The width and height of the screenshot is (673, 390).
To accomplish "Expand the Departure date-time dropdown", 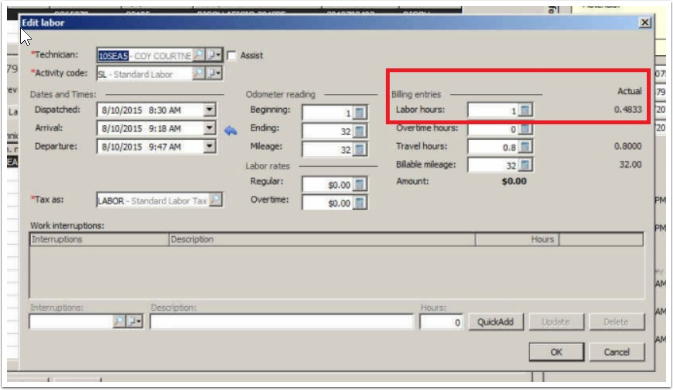I will point(209,146).
